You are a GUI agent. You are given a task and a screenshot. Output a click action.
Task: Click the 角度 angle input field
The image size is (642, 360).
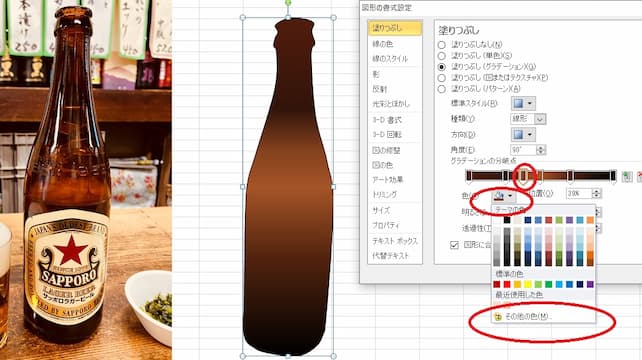pyautogui.click(x=523, y=150)
